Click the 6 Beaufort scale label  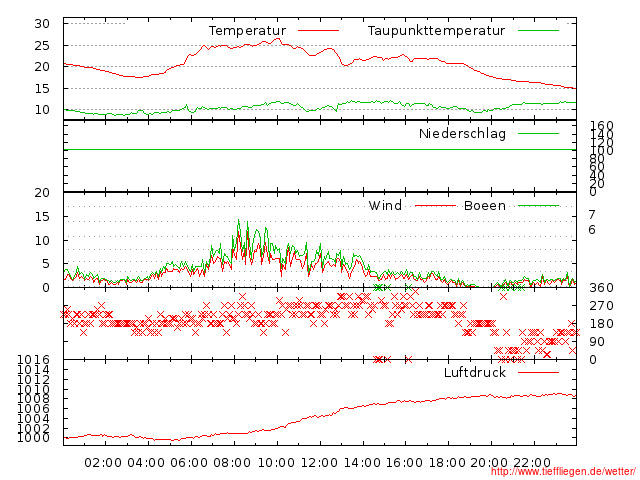592,230
